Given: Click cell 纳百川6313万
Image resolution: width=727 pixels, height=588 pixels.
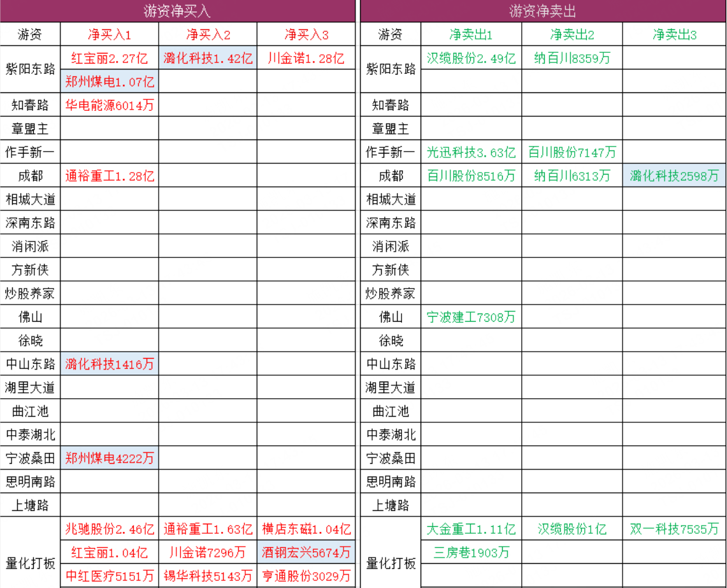Looking at the screenshot, I should tap(572, 176).
